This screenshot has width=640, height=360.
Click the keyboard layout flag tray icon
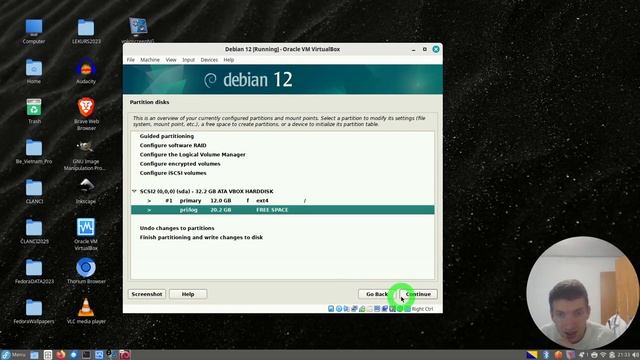point(532,355)
